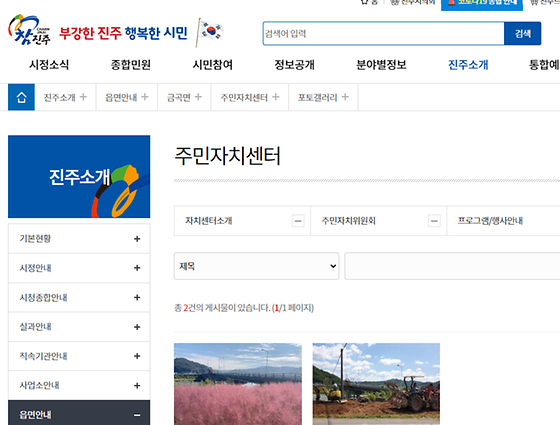
Task: Click the 코로나19 통합 안내 banner
Action: [x=482, y=4]
